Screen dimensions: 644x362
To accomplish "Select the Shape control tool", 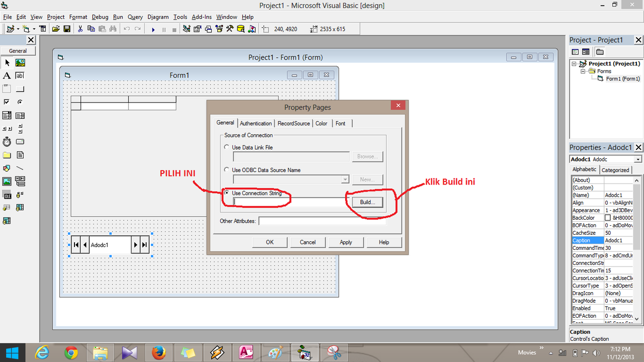I will click(7, 168).
